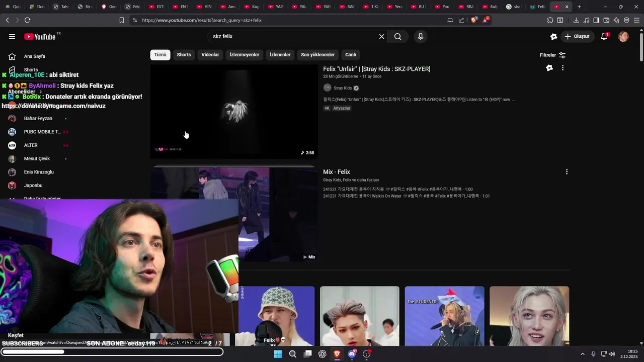Open the browser main menu icon
Screen dimensions: 644x362
(636, 20)
